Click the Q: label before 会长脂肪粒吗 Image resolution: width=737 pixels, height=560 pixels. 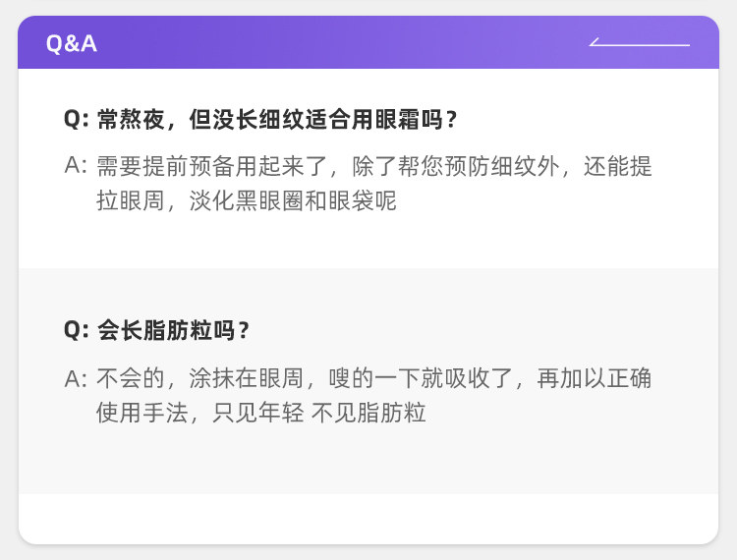point(77,331)
